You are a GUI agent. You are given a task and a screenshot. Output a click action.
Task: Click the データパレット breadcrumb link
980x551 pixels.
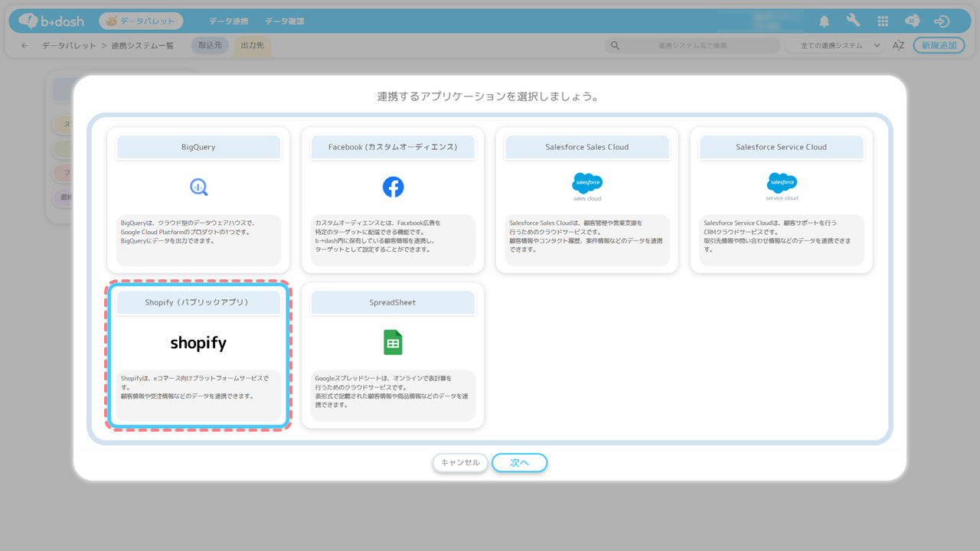click(x=69, y=46)
